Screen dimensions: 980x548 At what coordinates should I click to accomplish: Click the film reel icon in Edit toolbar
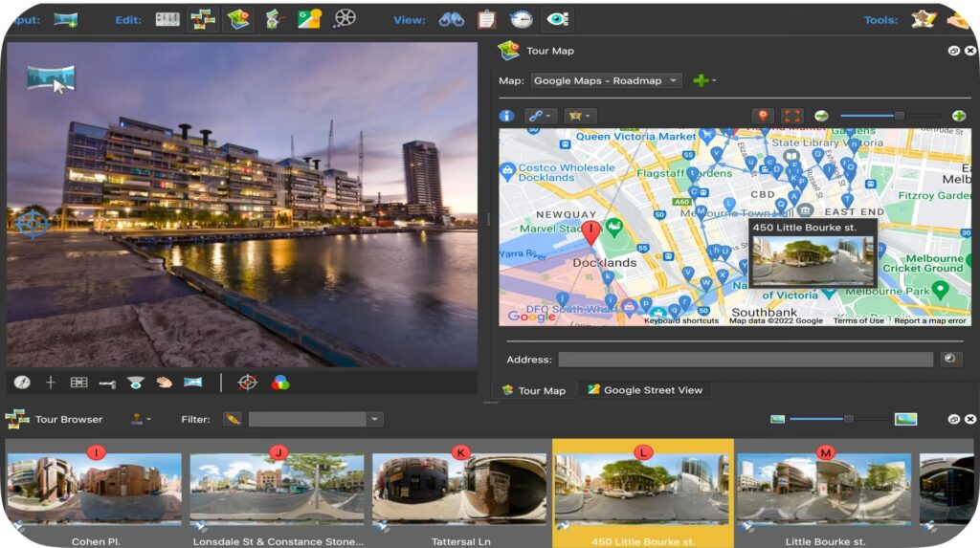(345, 19)
